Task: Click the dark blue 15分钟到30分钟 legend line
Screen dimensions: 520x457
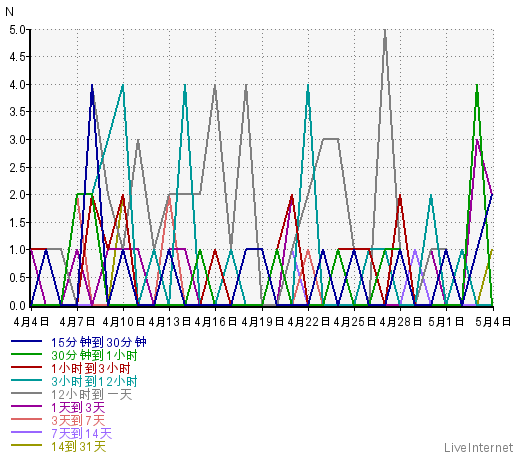Action: tap(26, 341)
